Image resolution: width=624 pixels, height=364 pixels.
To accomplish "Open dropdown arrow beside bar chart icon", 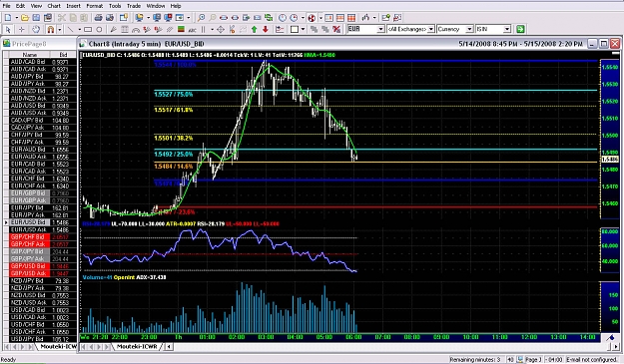I will [x=374, y=18].
